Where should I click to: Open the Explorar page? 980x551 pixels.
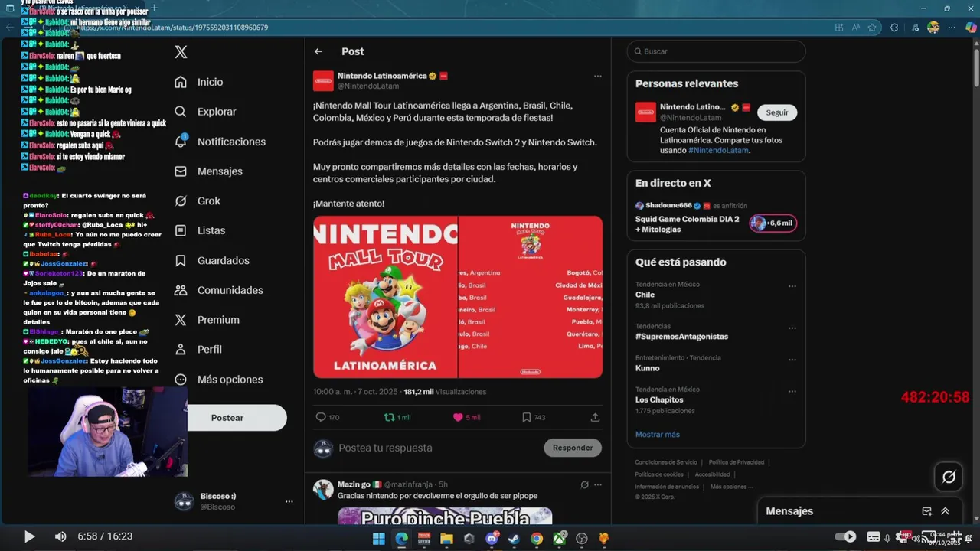(205, 112)
